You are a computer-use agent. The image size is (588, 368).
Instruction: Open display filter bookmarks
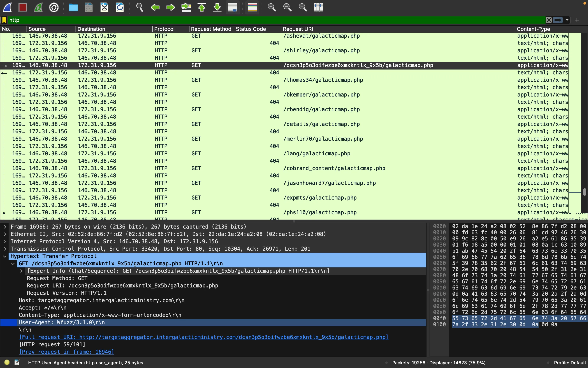click(4, 20)
